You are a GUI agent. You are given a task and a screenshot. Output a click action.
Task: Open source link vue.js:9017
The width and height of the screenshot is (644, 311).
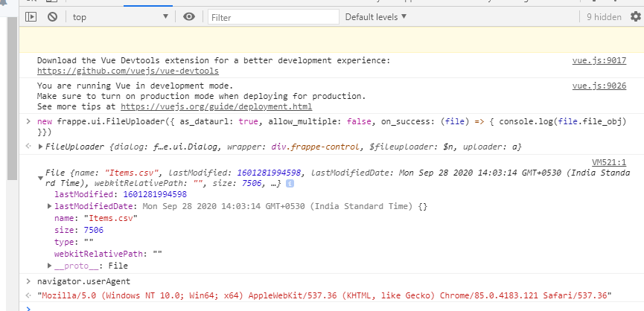click(x=599, y=61)
